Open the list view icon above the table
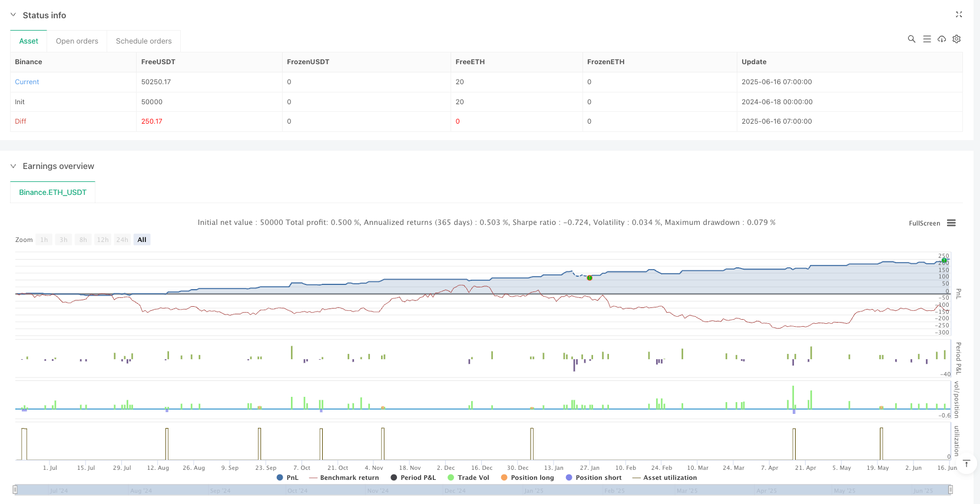 926,39
